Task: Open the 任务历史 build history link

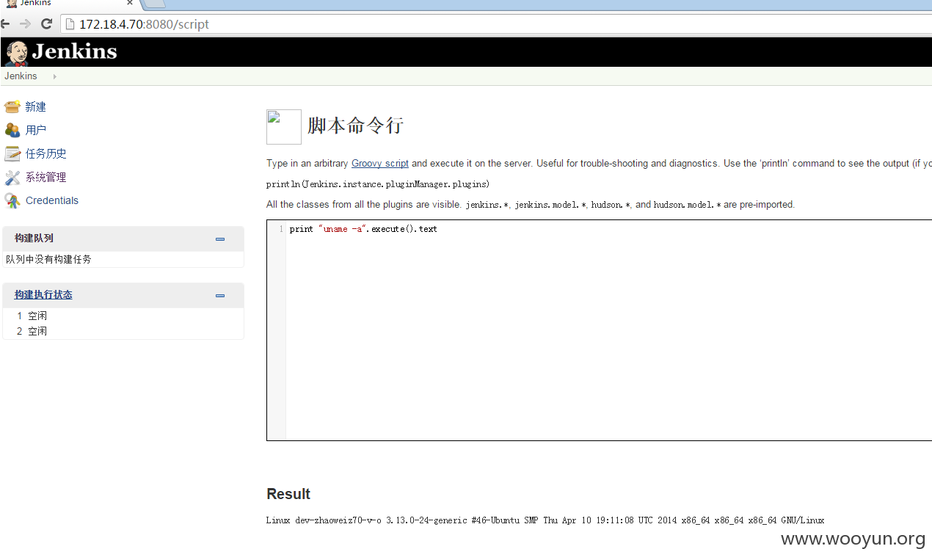Action: pyautogui.click(x=45, y=154)
